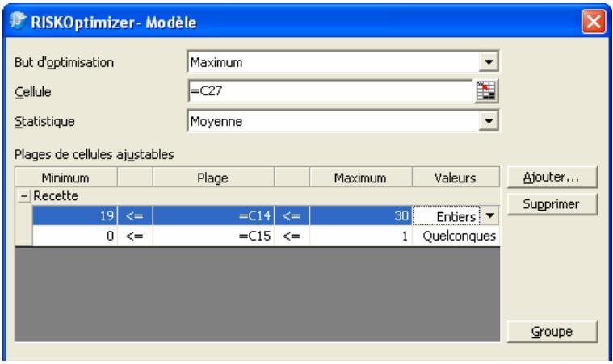The height and width of the screenshot is (364, 613).
Task: Click the Quelconques values cell
Action: pos(456,236)
